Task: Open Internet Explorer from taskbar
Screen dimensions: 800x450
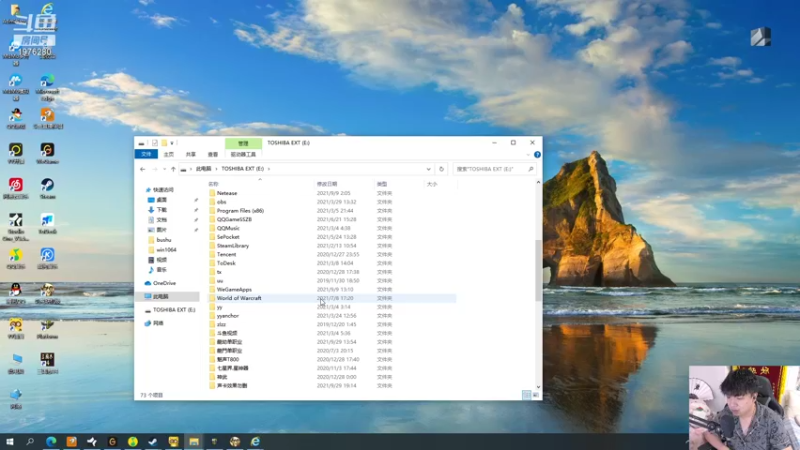Action: pos(255,441)
